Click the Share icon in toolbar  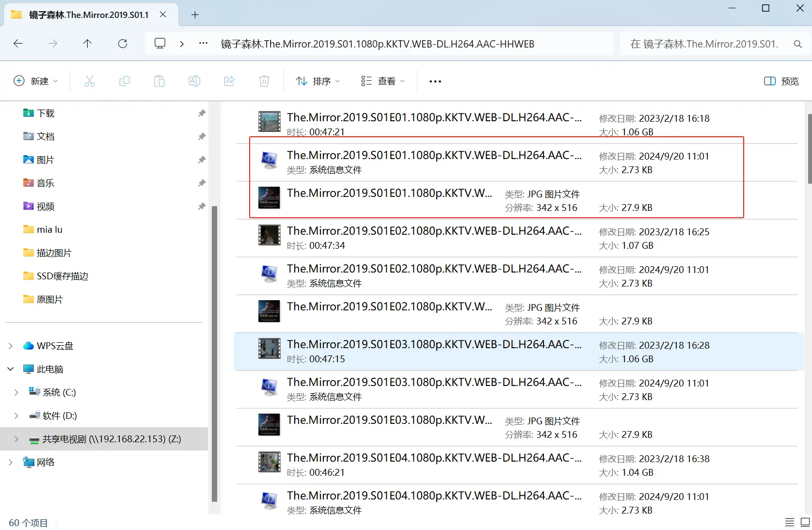(x=229, y=81)
